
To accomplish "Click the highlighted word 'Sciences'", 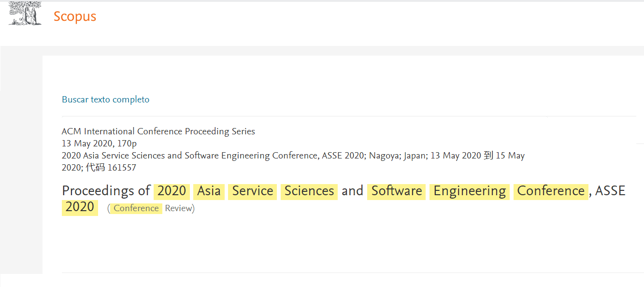I will [309, 191].
